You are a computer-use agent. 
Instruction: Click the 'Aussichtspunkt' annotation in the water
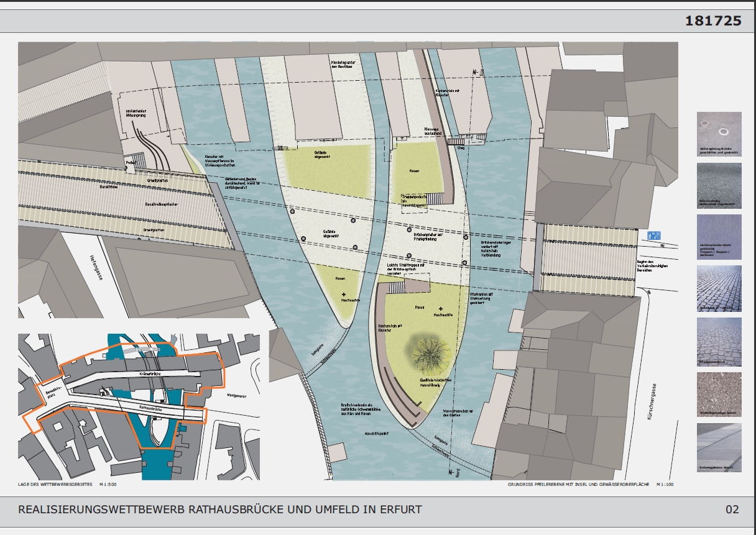tap(377, 434)
